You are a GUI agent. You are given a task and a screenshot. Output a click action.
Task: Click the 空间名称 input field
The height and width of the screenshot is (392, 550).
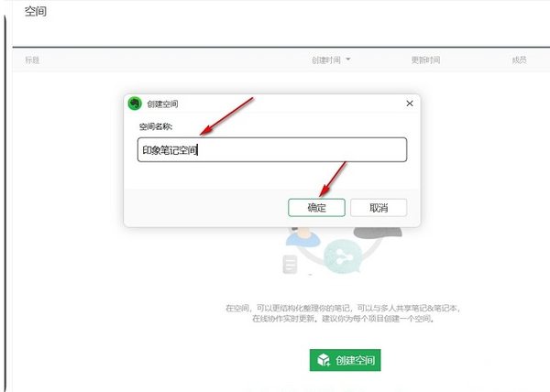[x=272, y=149]
